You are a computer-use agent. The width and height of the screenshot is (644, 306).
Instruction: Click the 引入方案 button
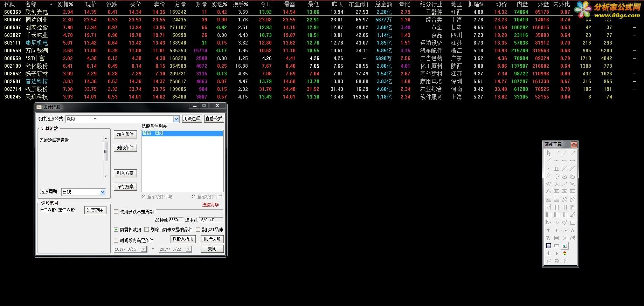(125, 173)
